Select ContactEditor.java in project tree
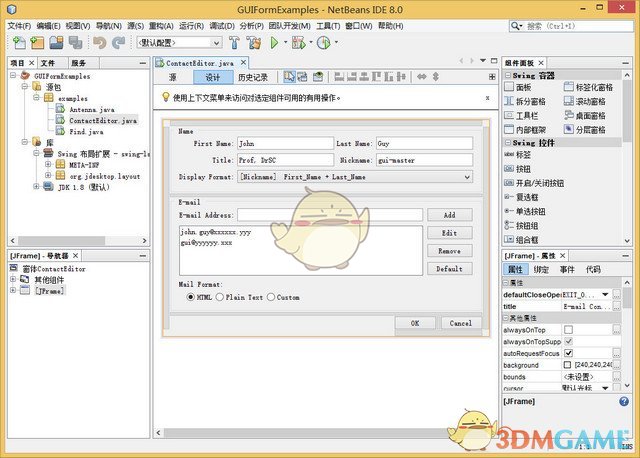 (103, 120)
